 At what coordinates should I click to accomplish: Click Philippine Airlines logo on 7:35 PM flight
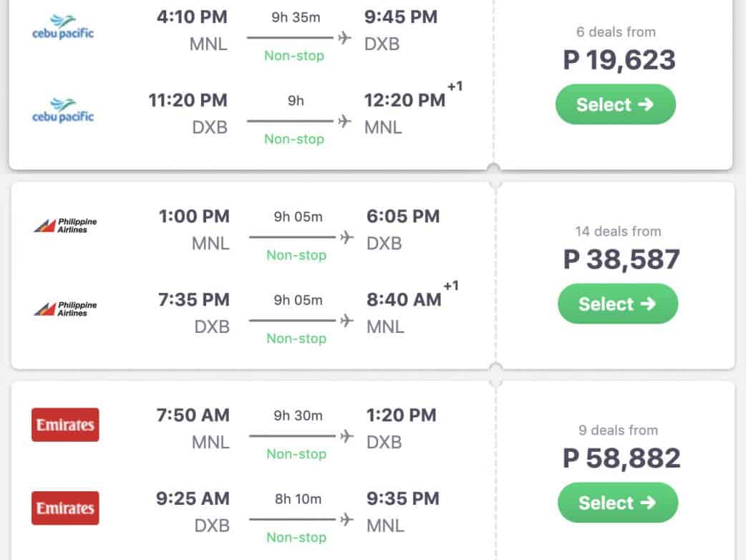65,309
